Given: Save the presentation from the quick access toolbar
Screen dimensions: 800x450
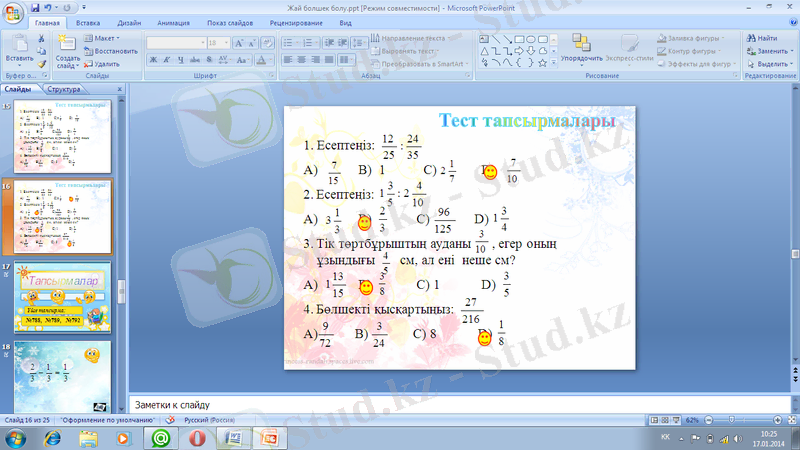Looking at the screenshot, I should click(x=36, y=6).
